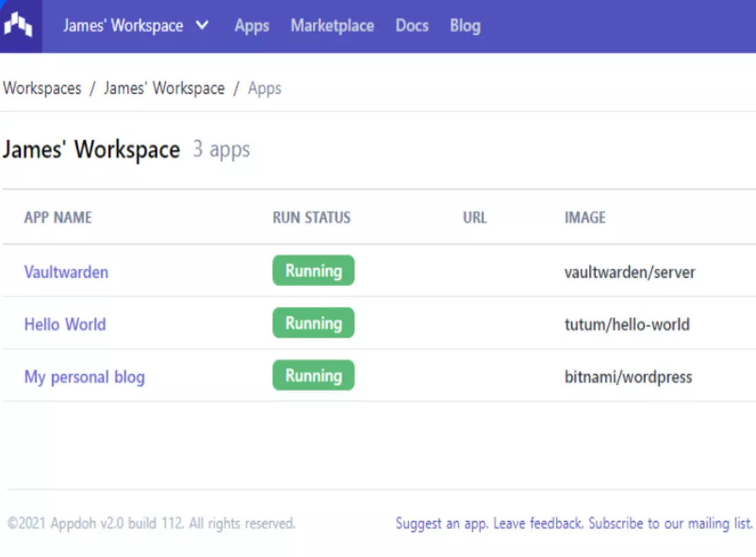This screenshot has width=756, height=557.
Task: Open the Apps navigation menu item
Action: [x=252, y=26]
